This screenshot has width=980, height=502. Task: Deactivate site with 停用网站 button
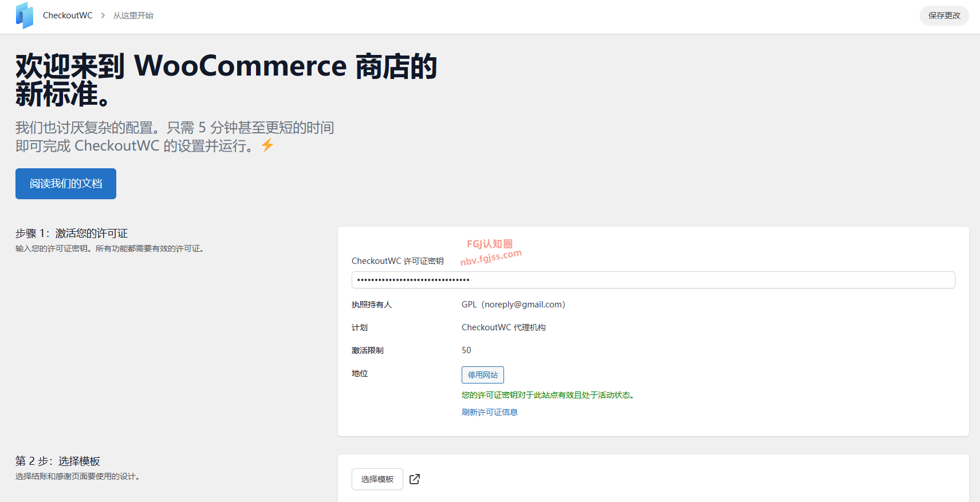point(483,375)
